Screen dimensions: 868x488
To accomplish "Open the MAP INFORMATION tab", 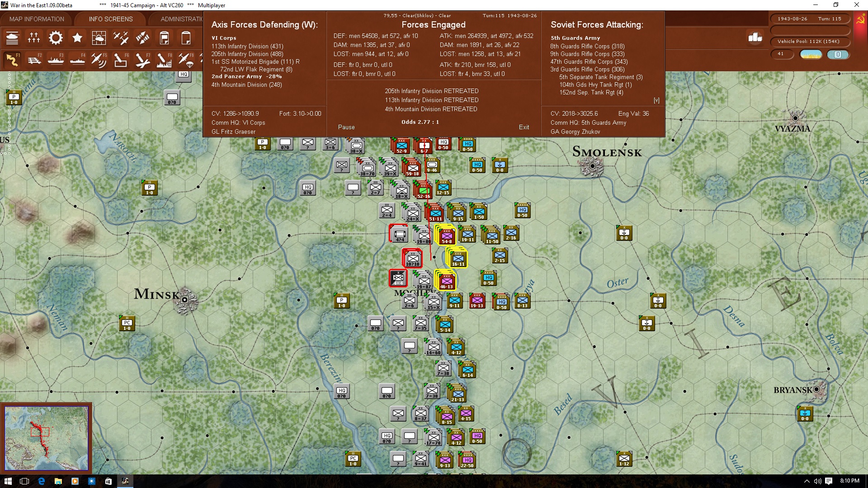I will point(37,19).
